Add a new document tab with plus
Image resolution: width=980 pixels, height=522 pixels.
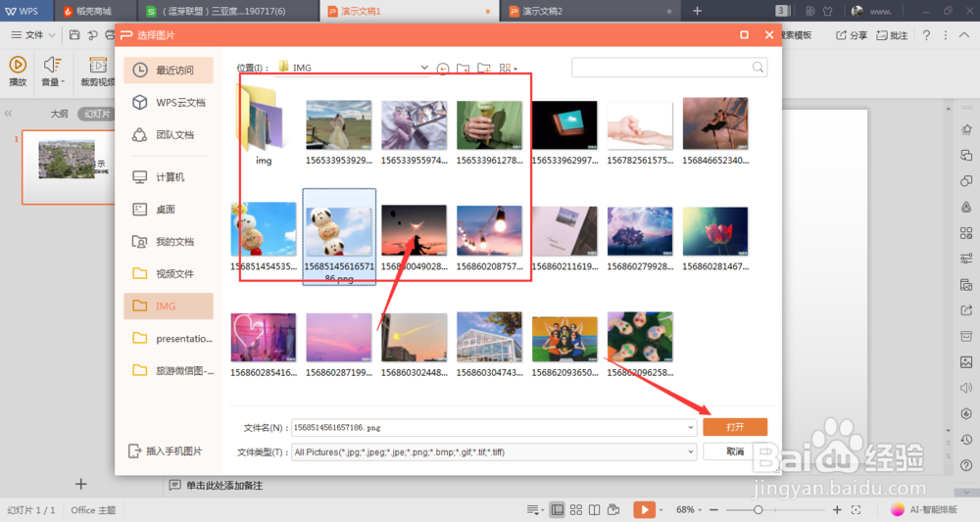coord(698,11)
